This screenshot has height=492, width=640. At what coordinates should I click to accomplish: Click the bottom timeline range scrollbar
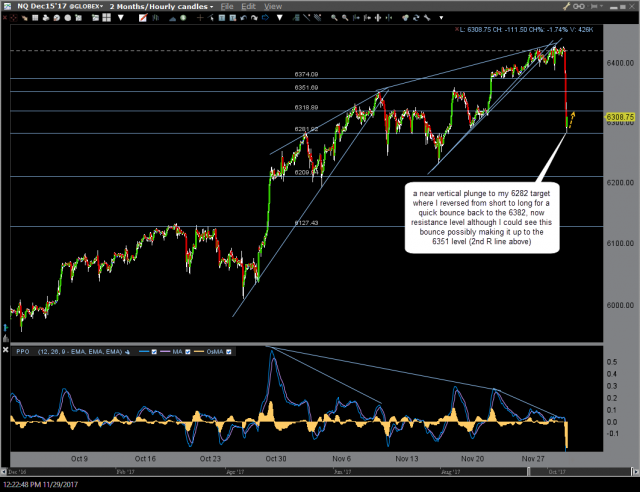tap(320, 472)
